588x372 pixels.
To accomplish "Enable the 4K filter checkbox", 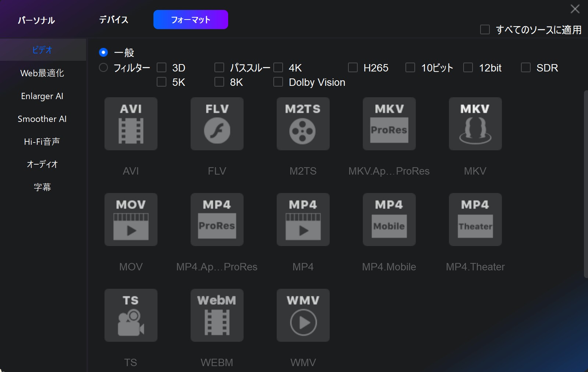I will coord(278,67).
